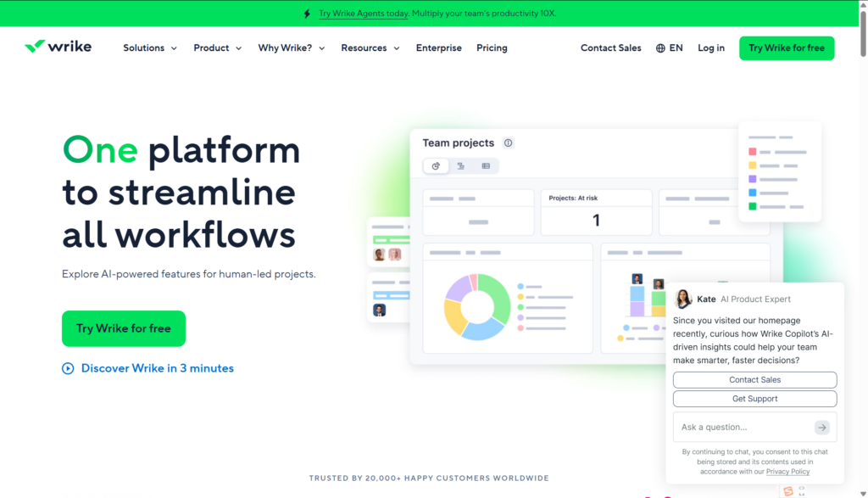This screenshot has height=498, width=868.
Task: Expand the Why Wrike? dropdown
Action: pyautogui.click(x=292, y=48)
